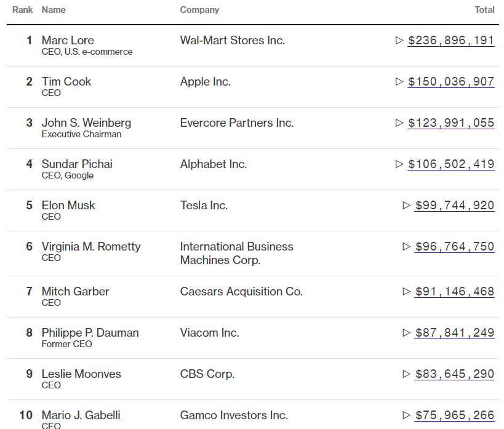Sort by the Rank column header
Viewport: 504px width, 429px height.
point(23,10)
